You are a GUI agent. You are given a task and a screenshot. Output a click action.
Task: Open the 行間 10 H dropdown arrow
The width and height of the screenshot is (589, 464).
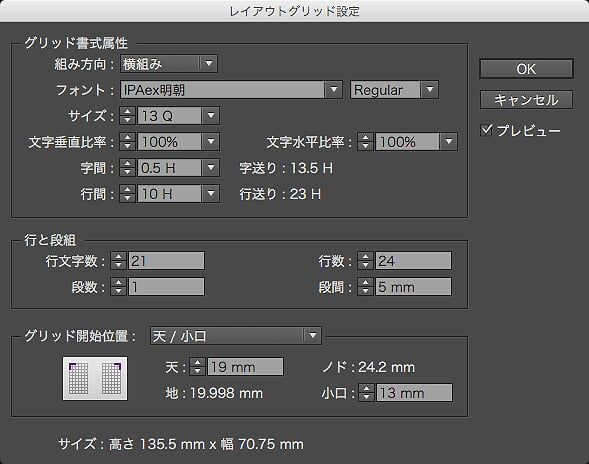tap(211, 194)
